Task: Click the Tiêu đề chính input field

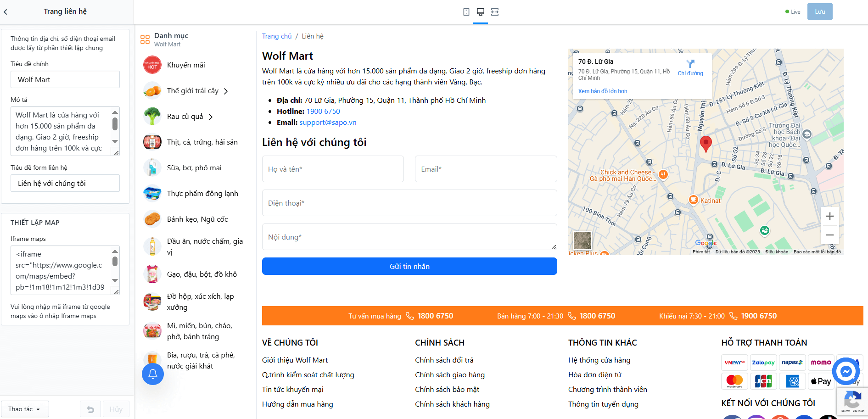Action: point(65,79)
